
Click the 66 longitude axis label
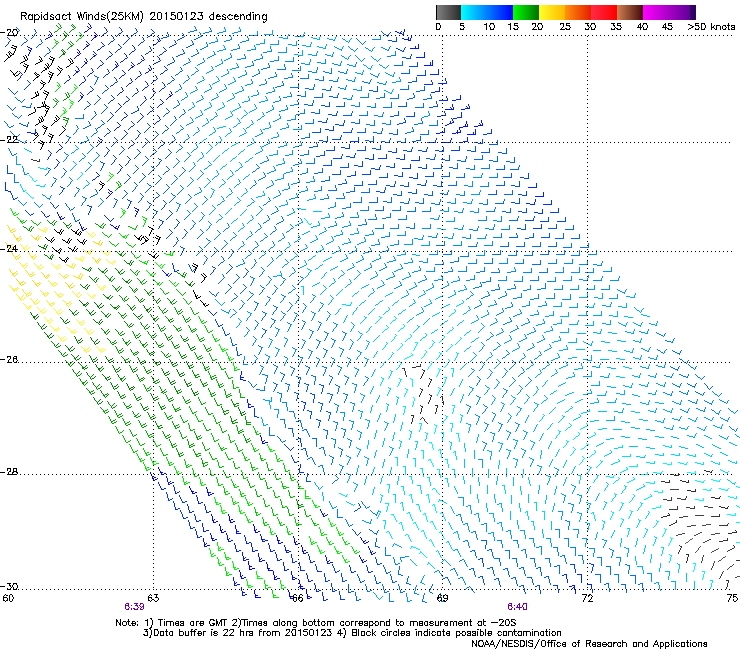[x=297, y=599]
